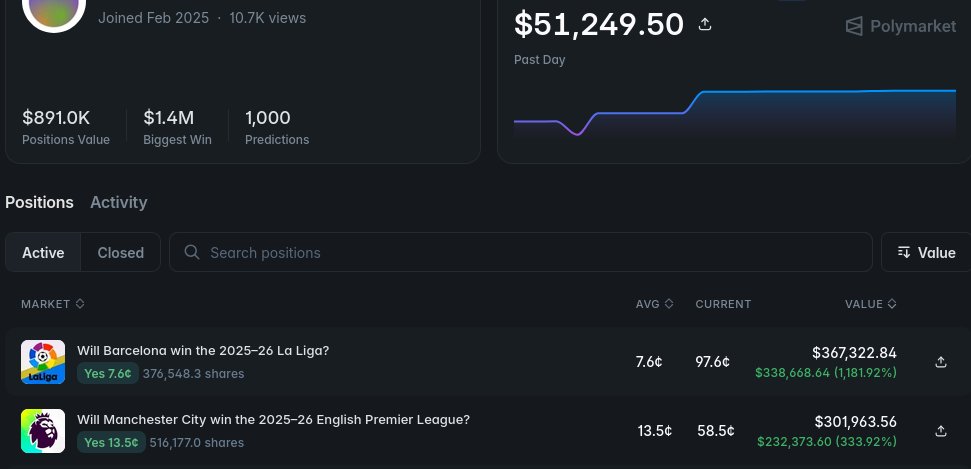
Task: Sort positions by the MARKET column
Action: [52, 304]
